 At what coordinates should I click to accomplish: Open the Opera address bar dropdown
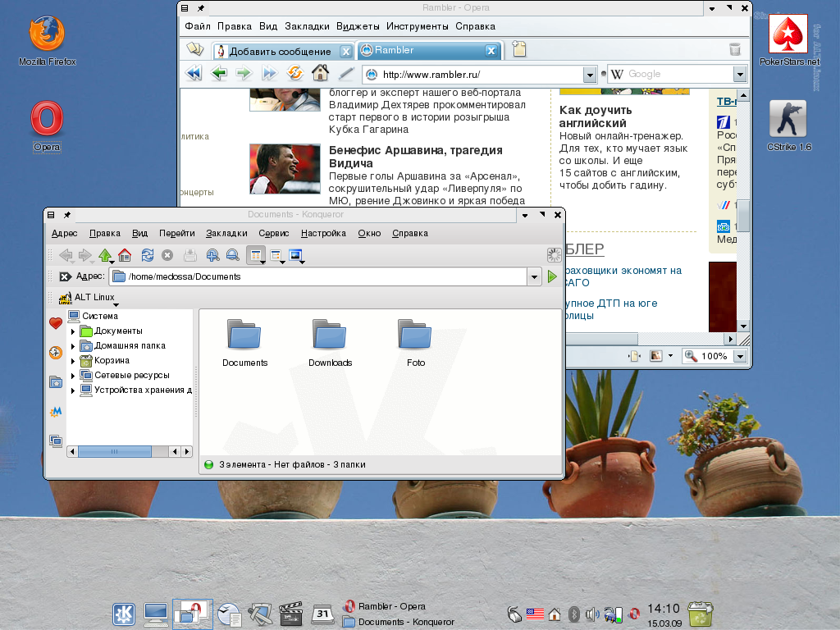[589, 75]
